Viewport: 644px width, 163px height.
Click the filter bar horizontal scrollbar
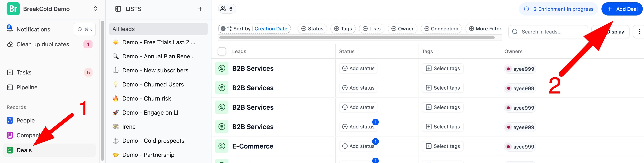357,38
